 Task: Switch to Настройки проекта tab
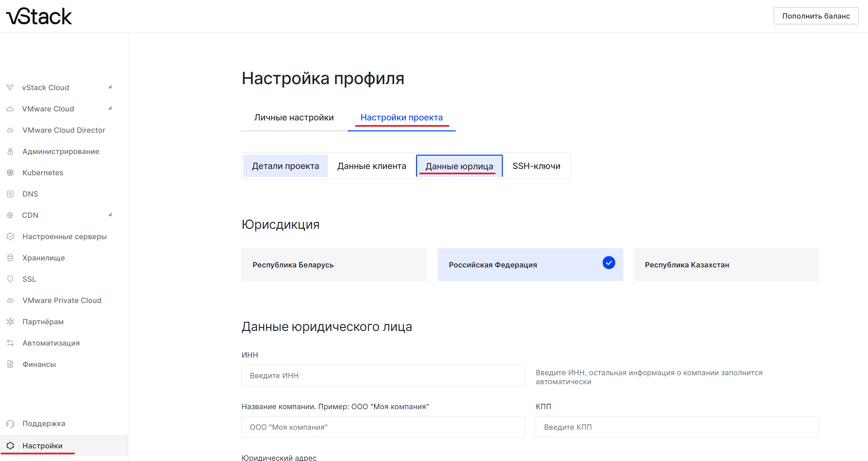pos(401,117)
